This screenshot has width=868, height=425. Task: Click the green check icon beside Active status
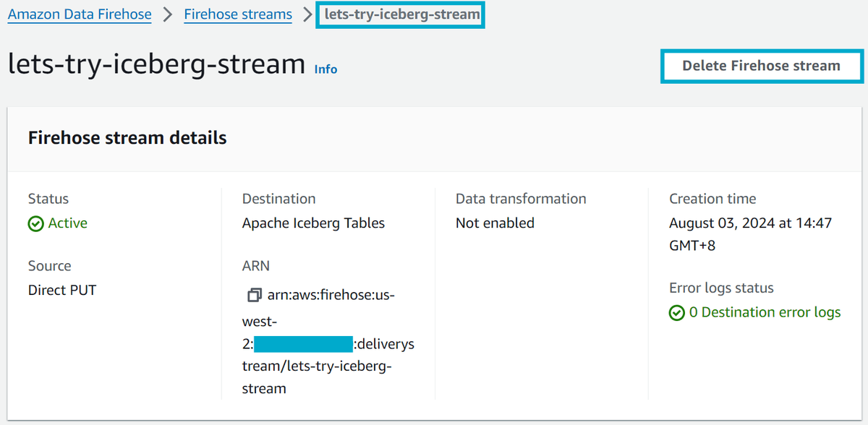[35, 224]
